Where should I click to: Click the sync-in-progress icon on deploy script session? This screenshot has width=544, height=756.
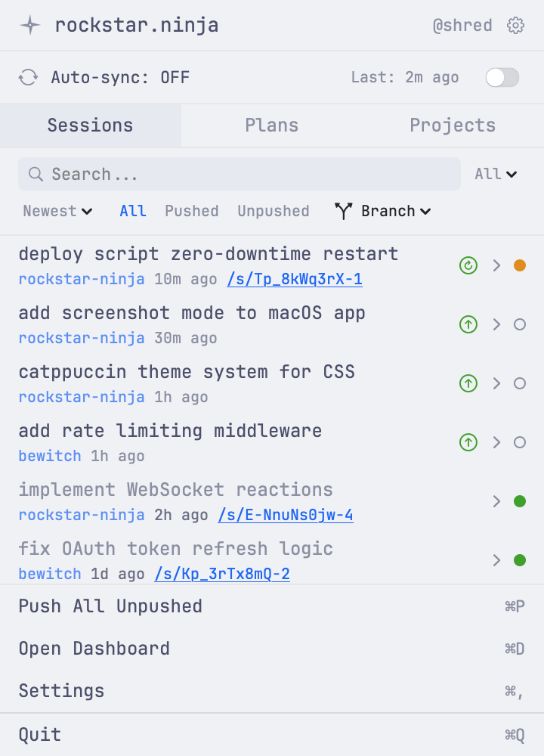467,265
